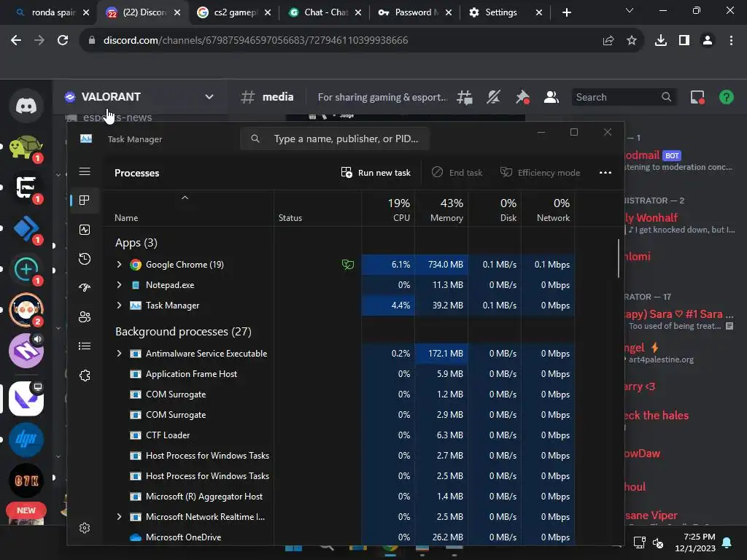Open Task Manager more options ellipsis
Viewport: 747px width, 560px height.
point(605,172)
